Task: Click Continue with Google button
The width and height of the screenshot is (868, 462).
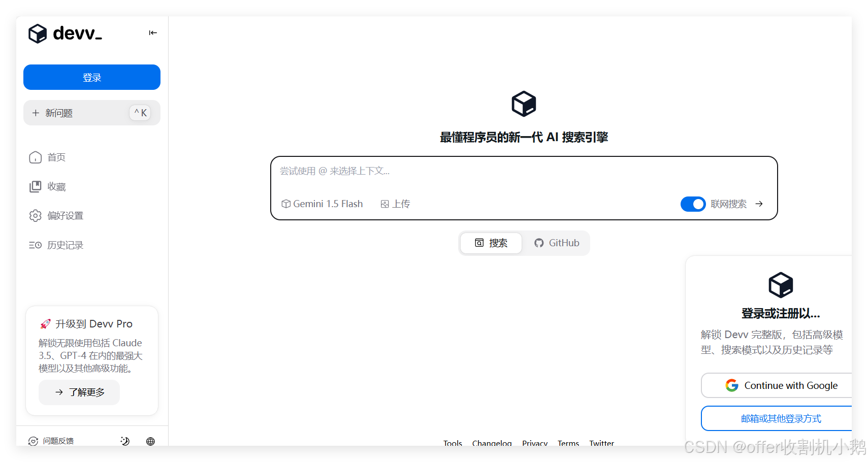Action: tap(777, 385)
